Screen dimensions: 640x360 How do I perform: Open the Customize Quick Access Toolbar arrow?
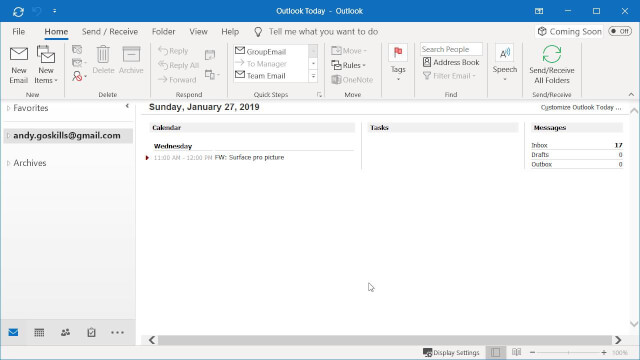click(x=54, y=11)
